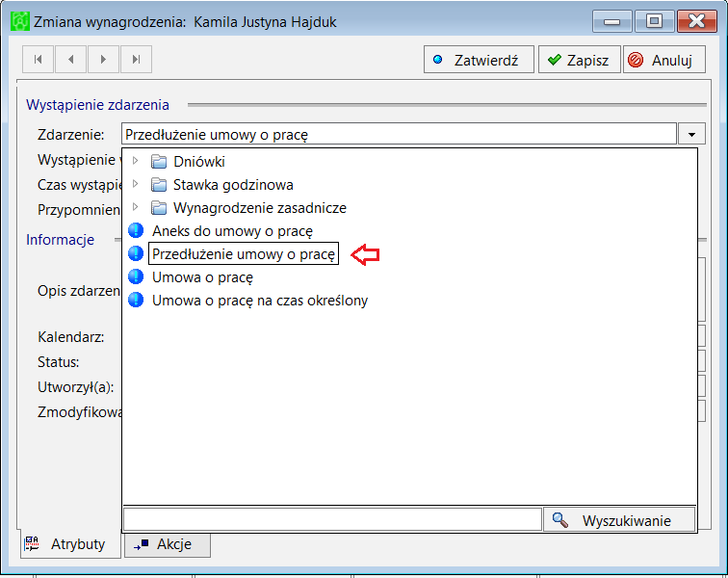Select Dniówki tree item text
This screenshot has height=578, width=728.
(x=199, y=162)
